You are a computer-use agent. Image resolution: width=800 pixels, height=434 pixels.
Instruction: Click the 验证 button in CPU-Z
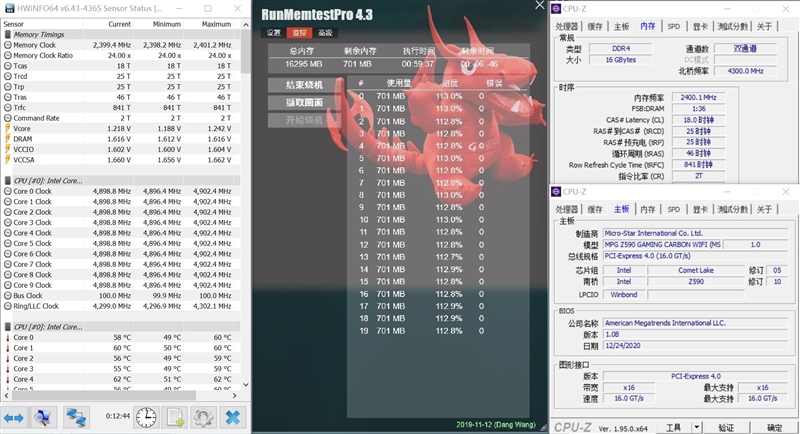(x=726, y=427)
